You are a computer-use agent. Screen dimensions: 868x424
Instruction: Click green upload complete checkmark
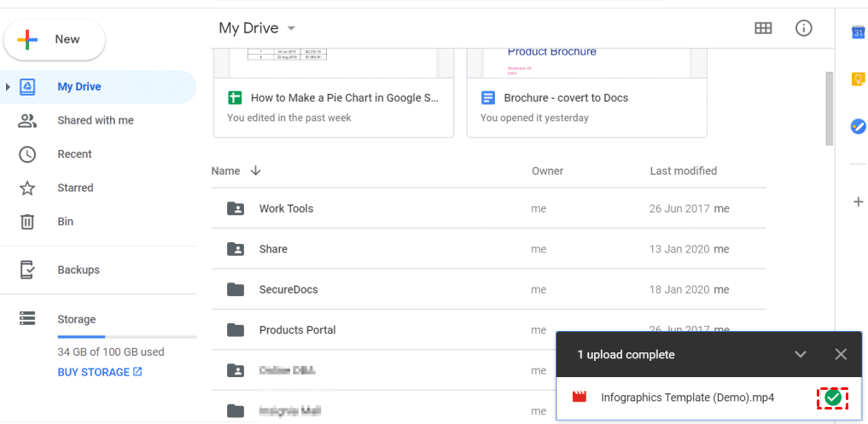(832, 398)
